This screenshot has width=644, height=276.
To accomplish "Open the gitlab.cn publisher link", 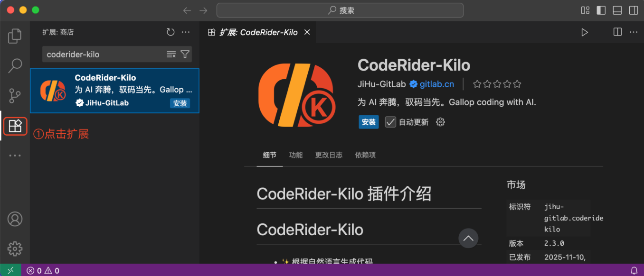I will click(436, 84).
